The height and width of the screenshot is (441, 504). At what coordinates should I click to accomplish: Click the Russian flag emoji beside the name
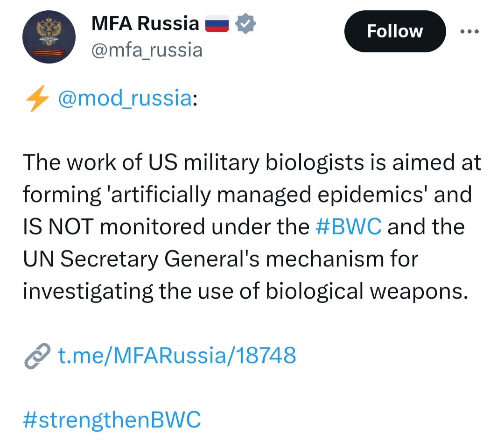click(217, 23)
